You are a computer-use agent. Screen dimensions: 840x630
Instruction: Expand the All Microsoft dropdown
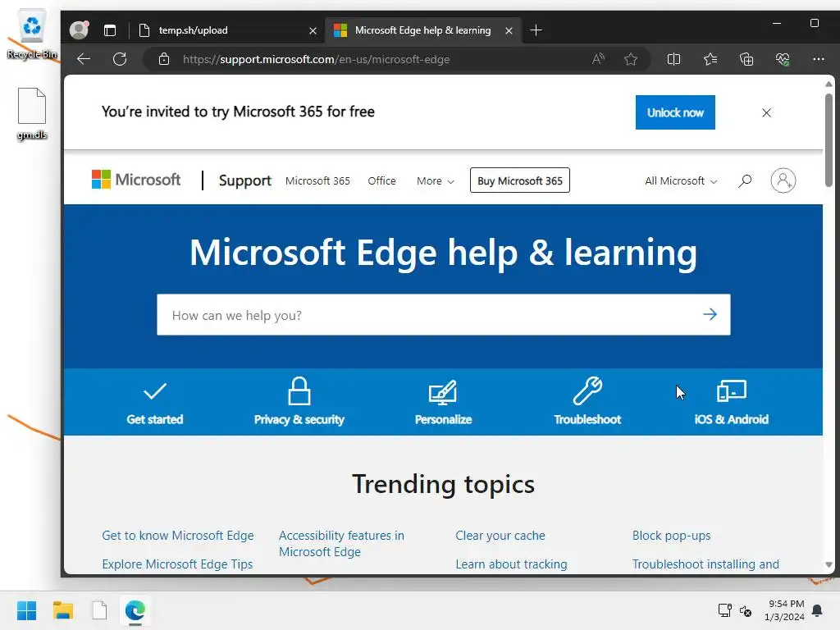coord(681,181)
